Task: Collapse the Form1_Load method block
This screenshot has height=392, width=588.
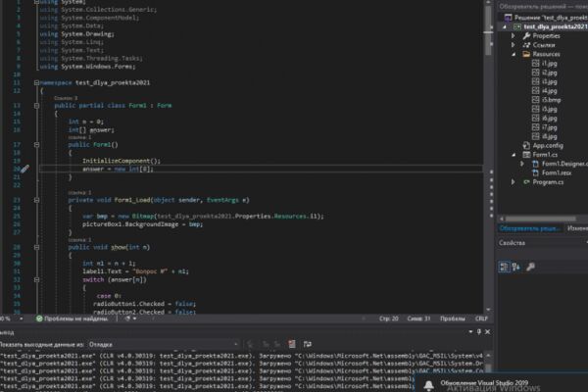Action: tap(36, 200)
